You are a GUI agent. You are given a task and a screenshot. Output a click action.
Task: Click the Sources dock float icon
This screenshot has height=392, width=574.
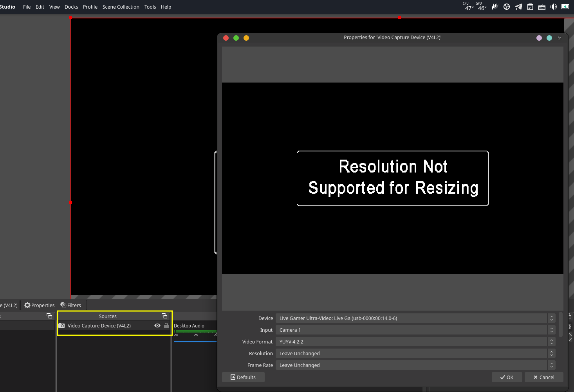[164, 316]
